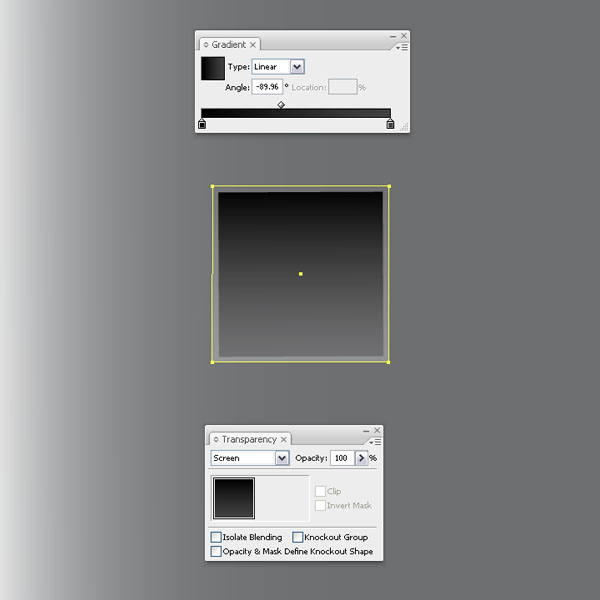Select the gradient midpoint diamond

(x=281, y=104)
